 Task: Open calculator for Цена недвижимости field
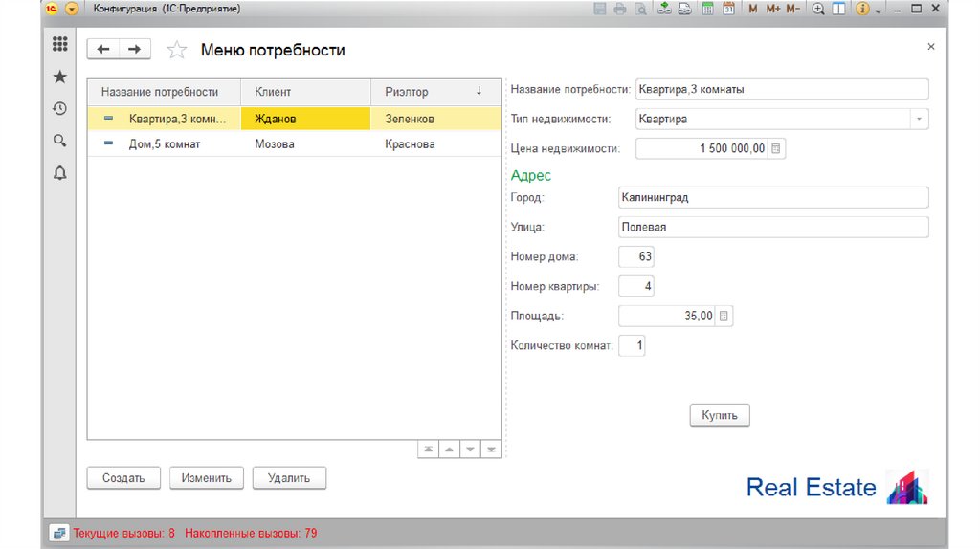(776, 148)
